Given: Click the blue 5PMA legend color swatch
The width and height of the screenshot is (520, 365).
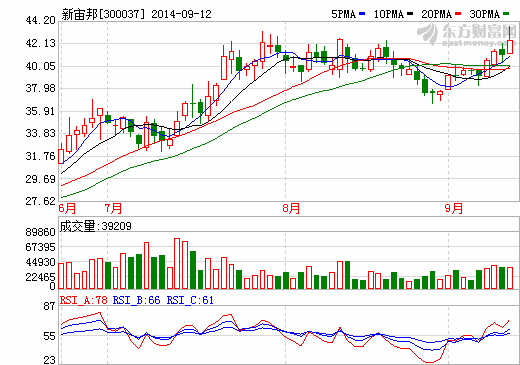Looking at the screenshot, I should click(x=362, y=14).
